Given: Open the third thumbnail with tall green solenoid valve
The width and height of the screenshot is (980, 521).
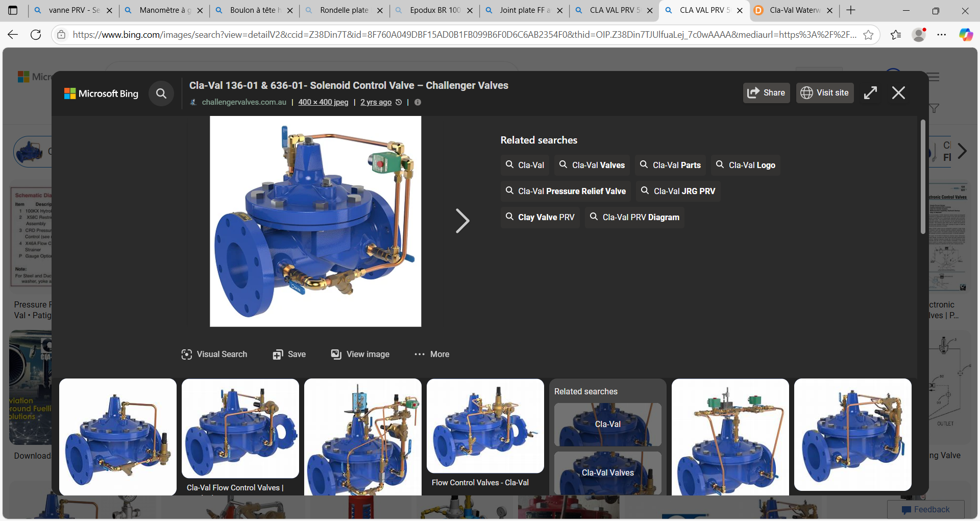Looking at the screenshot, I should point(363,437).
